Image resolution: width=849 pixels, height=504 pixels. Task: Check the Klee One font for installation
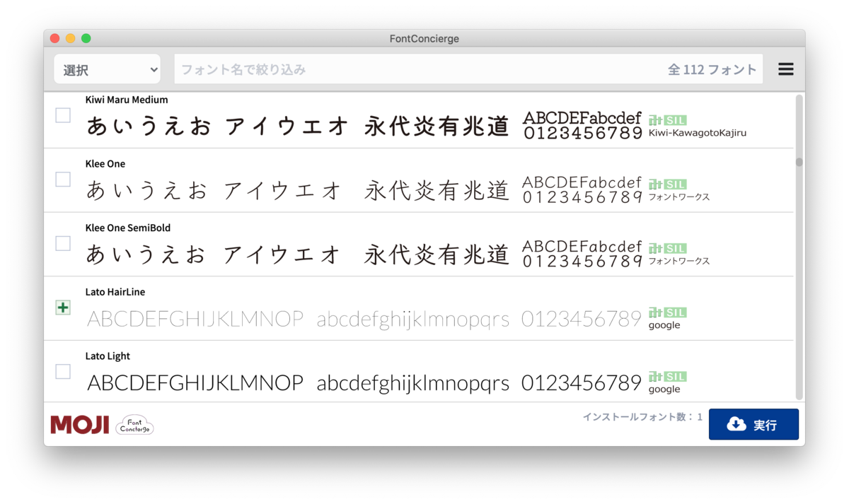tap(62, 179)
